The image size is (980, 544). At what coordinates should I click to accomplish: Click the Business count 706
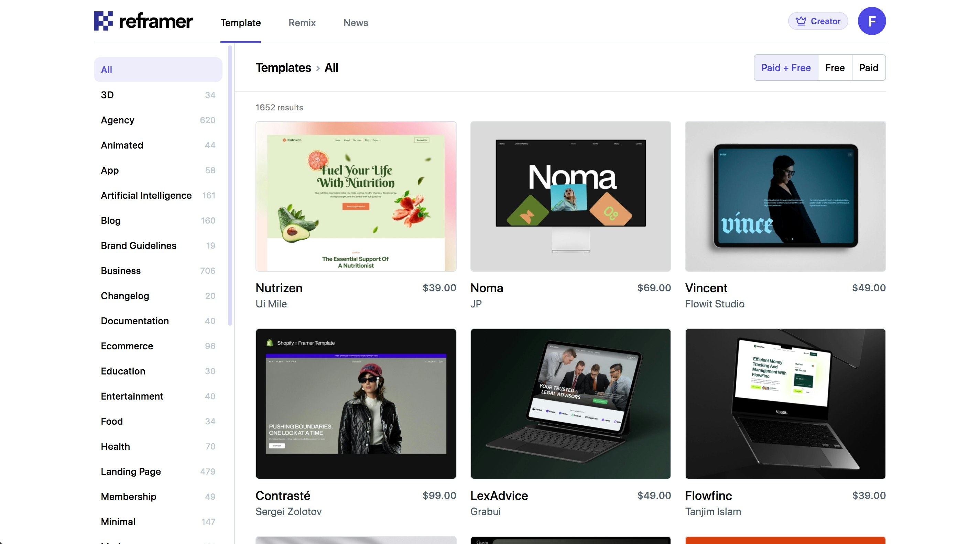pos(208,271)
